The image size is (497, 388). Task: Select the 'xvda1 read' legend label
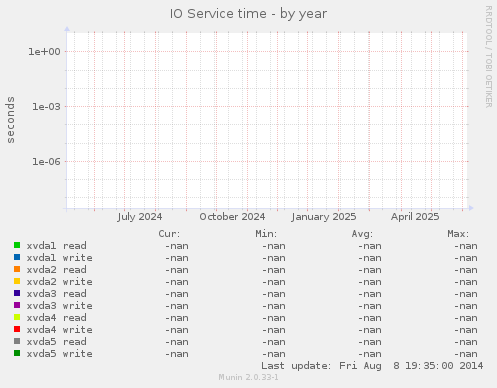pos(56,246)
